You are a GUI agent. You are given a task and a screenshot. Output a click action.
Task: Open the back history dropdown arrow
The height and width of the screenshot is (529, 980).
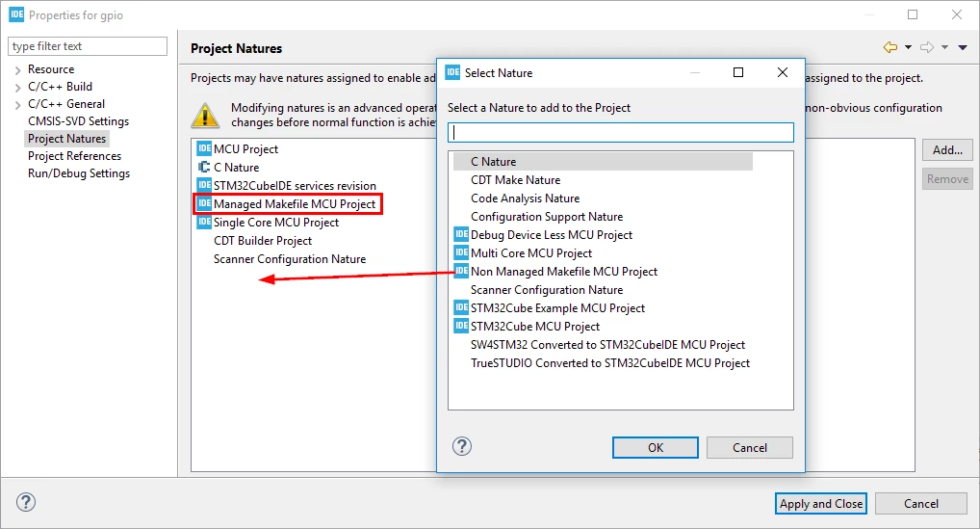[x=908, y=47]
